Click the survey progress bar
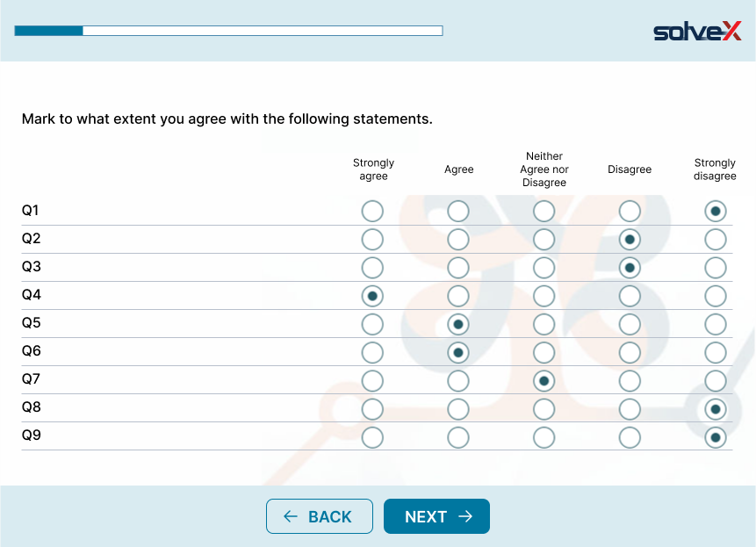Viewport: 756px width, 547px height. pos(228,31)
